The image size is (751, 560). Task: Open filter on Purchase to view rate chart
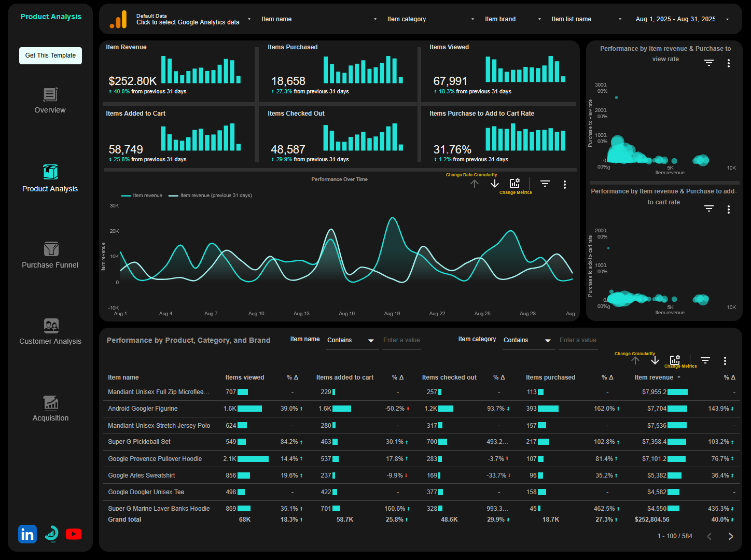(708, 63)
